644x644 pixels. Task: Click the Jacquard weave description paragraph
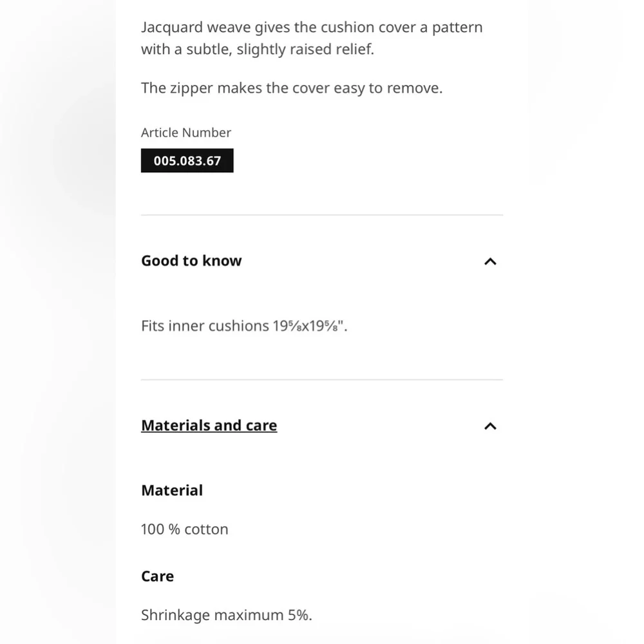(x=312, y=38)
